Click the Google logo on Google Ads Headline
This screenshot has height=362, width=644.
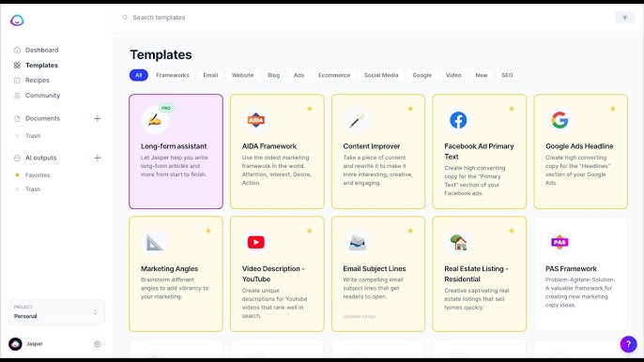click(560, 120)
